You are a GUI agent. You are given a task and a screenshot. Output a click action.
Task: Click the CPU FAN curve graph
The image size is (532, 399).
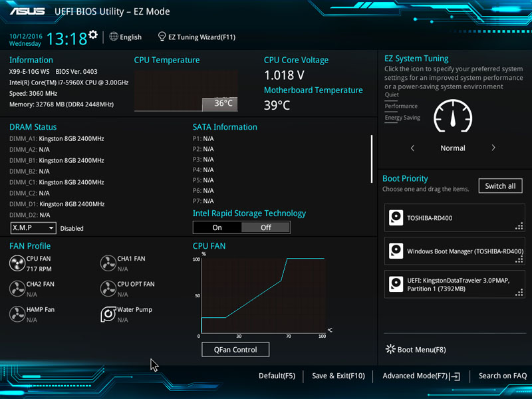point(263,295)
